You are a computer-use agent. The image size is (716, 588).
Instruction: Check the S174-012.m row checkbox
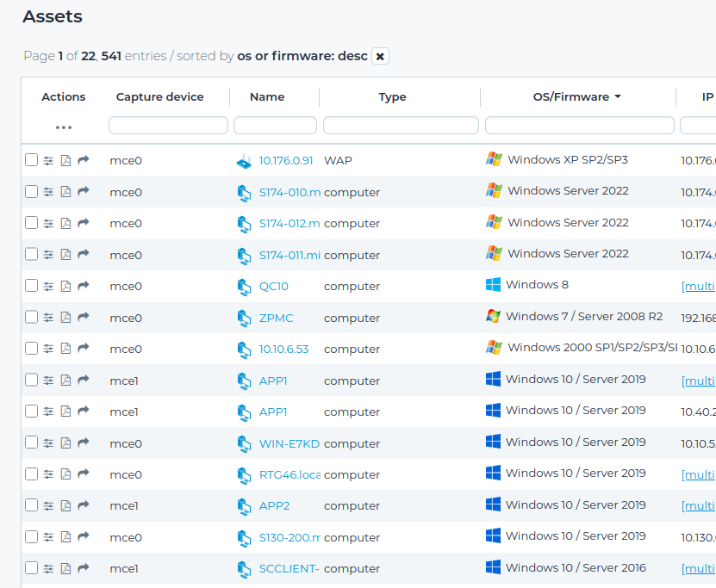tap(31, 223)
